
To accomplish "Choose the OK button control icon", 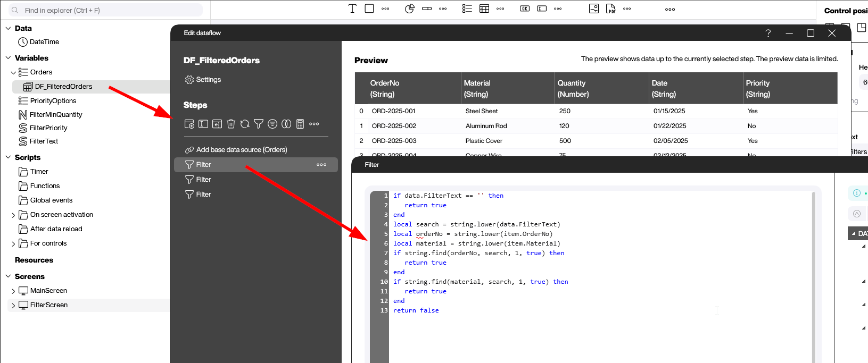I will [525, 9].
